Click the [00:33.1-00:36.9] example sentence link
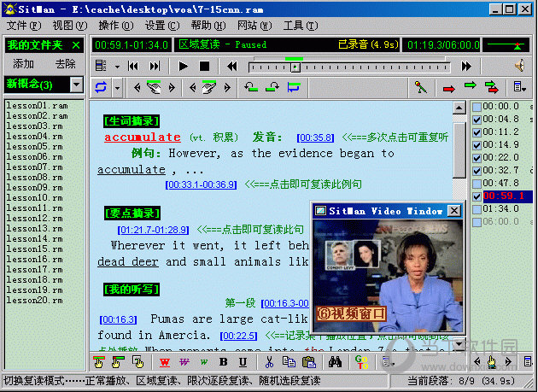Viewport: 538px width, 392px height. 201,184
